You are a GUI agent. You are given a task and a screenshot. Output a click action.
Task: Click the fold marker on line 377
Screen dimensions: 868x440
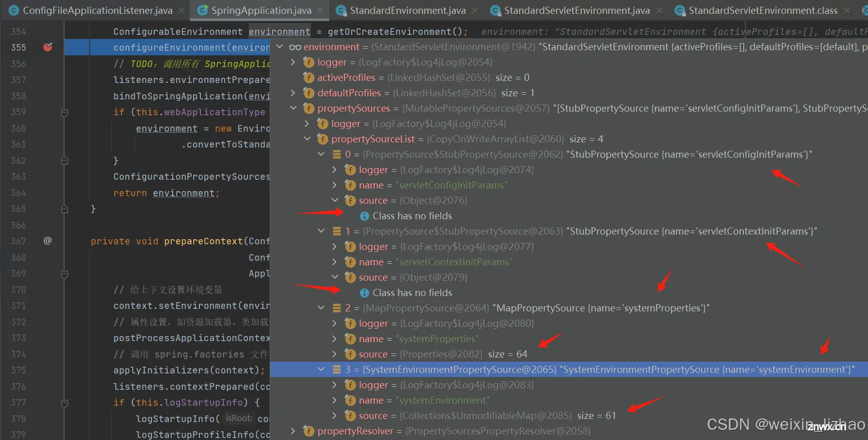pyautogui.click(x=65, y=403)
